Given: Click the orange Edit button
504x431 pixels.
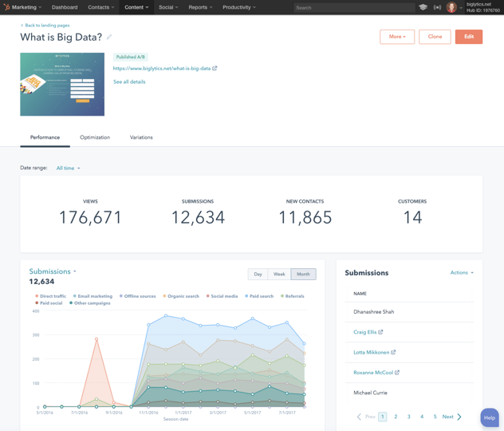Looking at the screenshot, I should [x=469, y=37].
